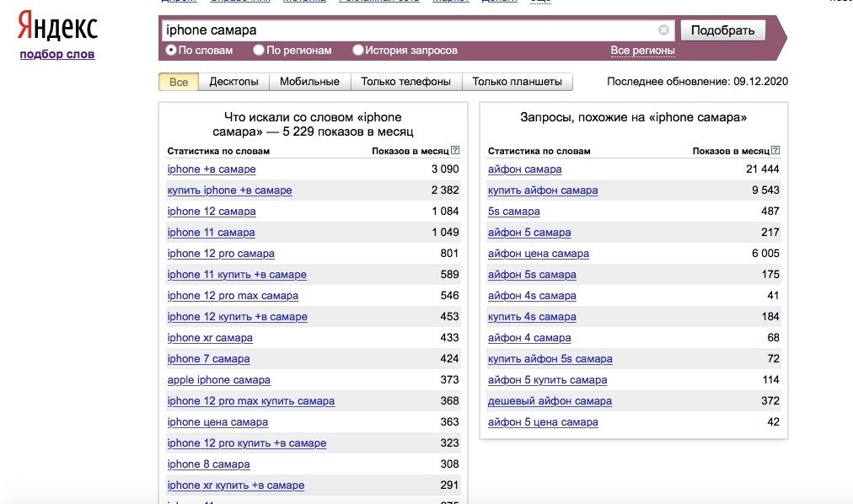
Task: Select the По регионам radio option
Action: [259, 50]
